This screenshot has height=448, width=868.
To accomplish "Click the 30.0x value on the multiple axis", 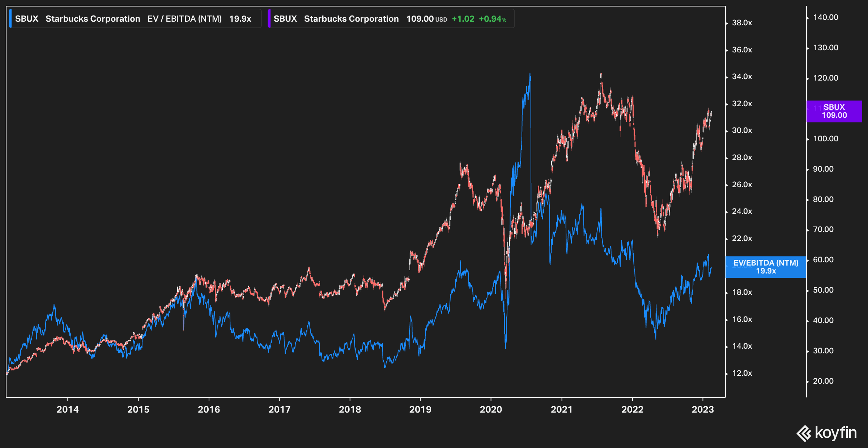I will click(742, 130).
